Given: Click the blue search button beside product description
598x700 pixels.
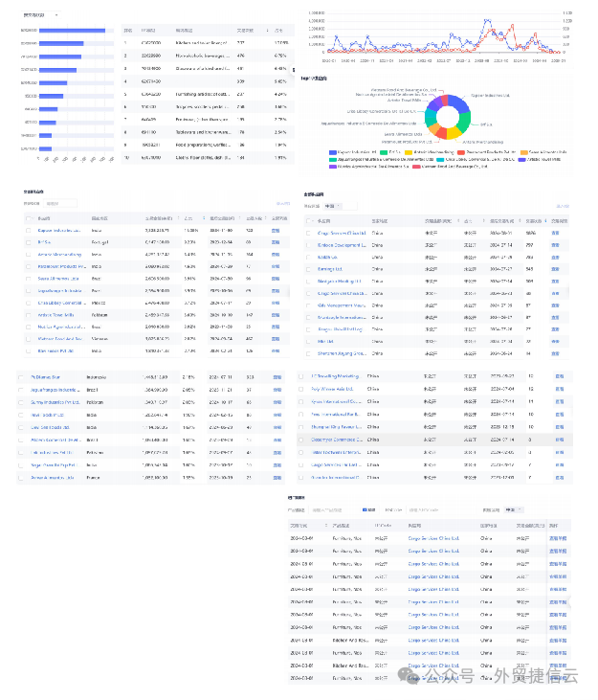Looking at the screenshot, I should (x=368, y=509).
